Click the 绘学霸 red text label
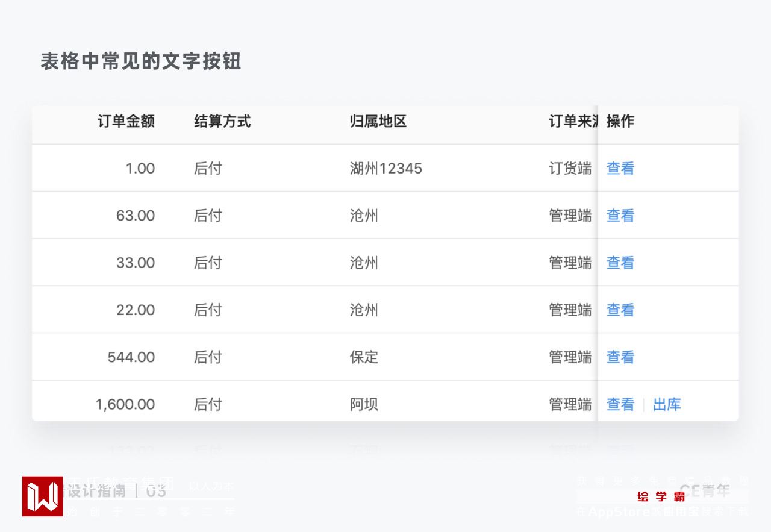 661,496
